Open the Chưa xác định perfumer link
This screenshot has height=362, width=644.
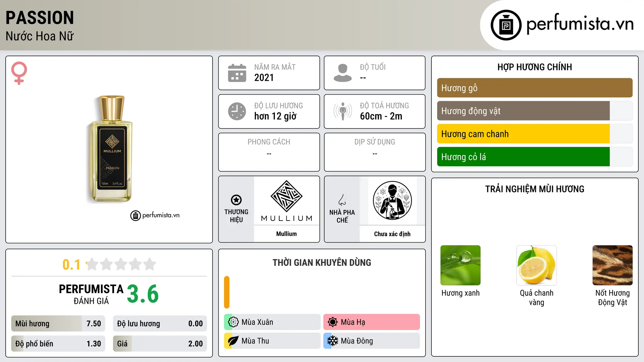coord(392,234)
